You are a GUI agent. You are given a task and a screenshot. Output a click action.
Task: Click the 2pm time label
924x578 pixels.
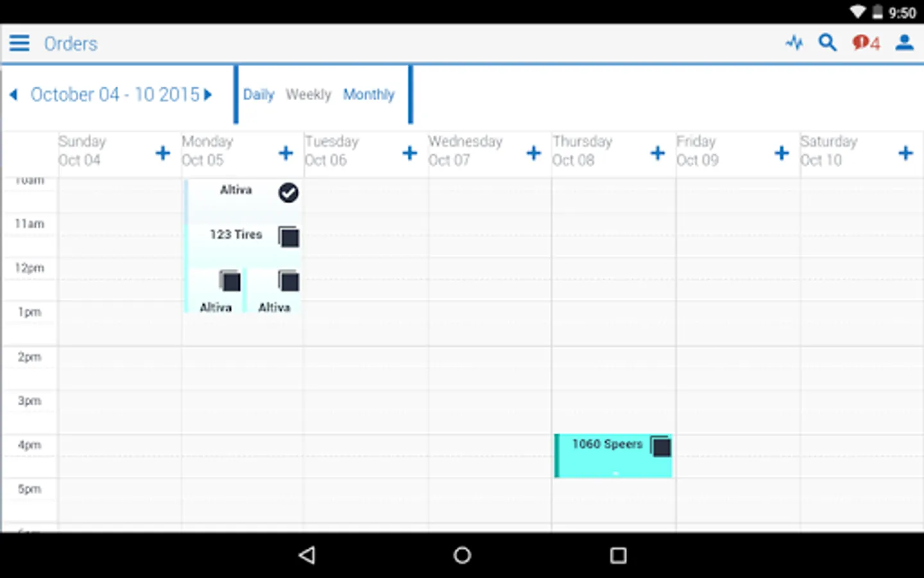pos(30,356)
